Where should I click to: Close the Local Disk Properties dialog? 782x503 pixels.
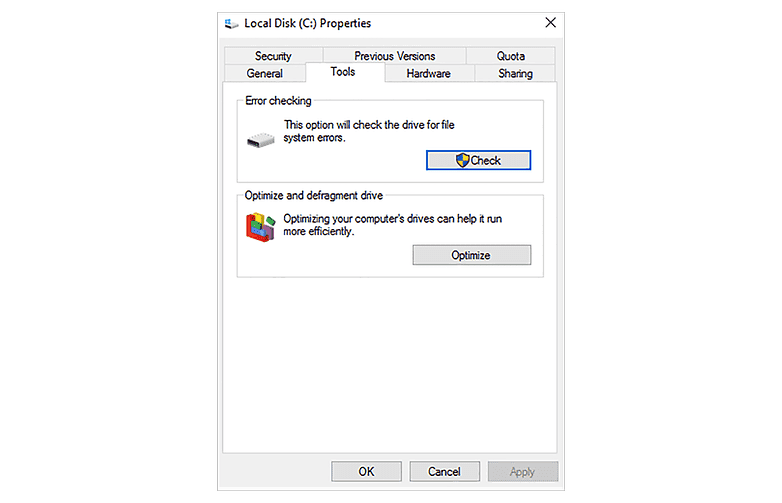click(x=551, y=23)
